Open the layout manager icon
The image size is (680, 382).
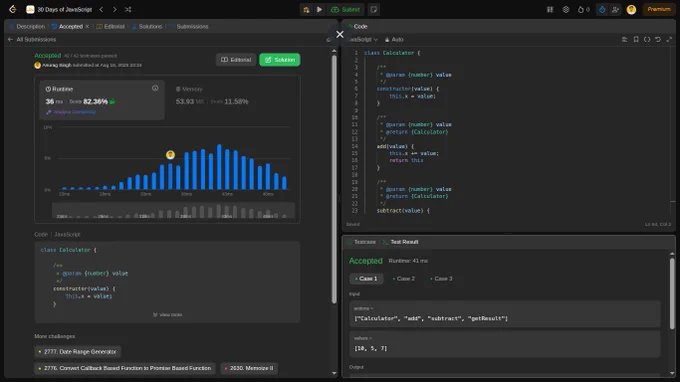click(550, 9)
